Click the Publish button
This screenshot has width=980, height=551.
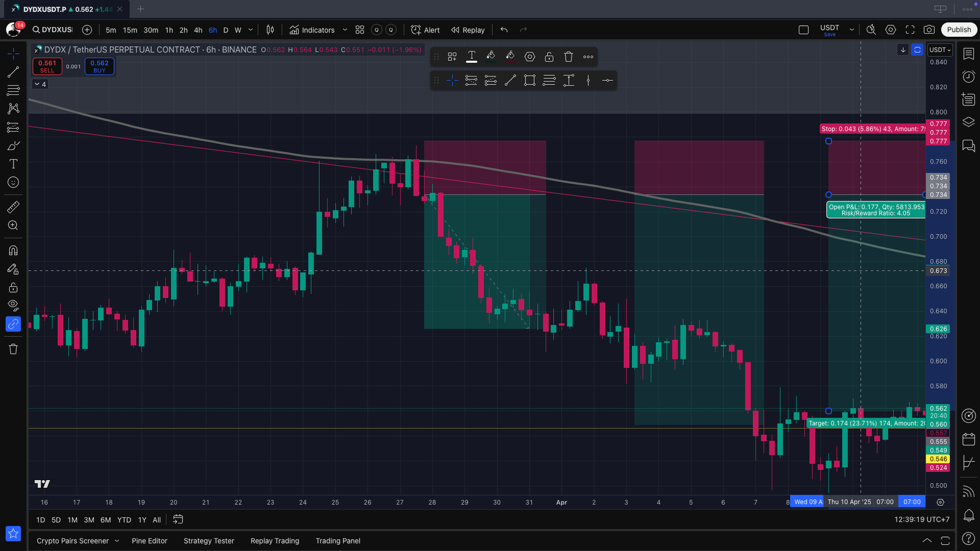959,29
